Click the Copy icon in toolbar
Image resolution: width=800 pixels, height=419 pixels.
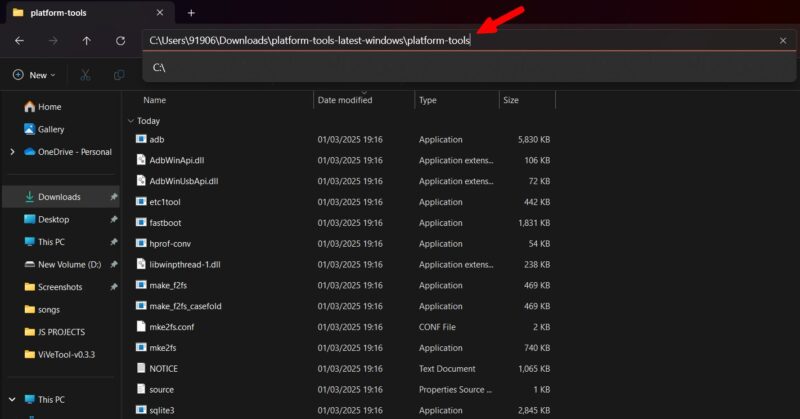119,75
